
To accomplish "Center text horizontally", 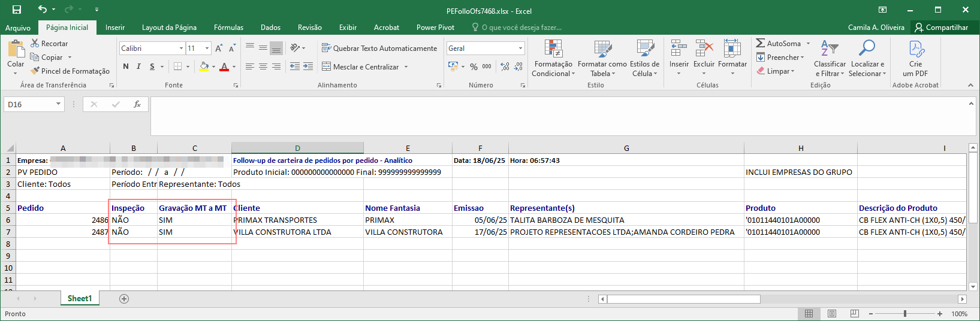I will (x=263, y=66).
